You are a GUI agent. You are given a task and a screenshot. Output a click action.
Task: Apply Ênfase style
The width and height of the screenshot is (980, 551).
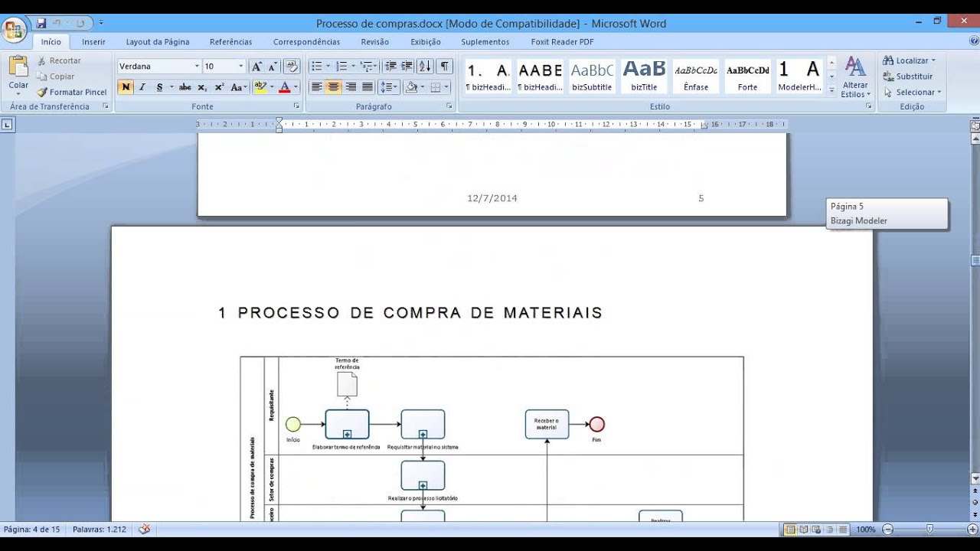(696, 77)
